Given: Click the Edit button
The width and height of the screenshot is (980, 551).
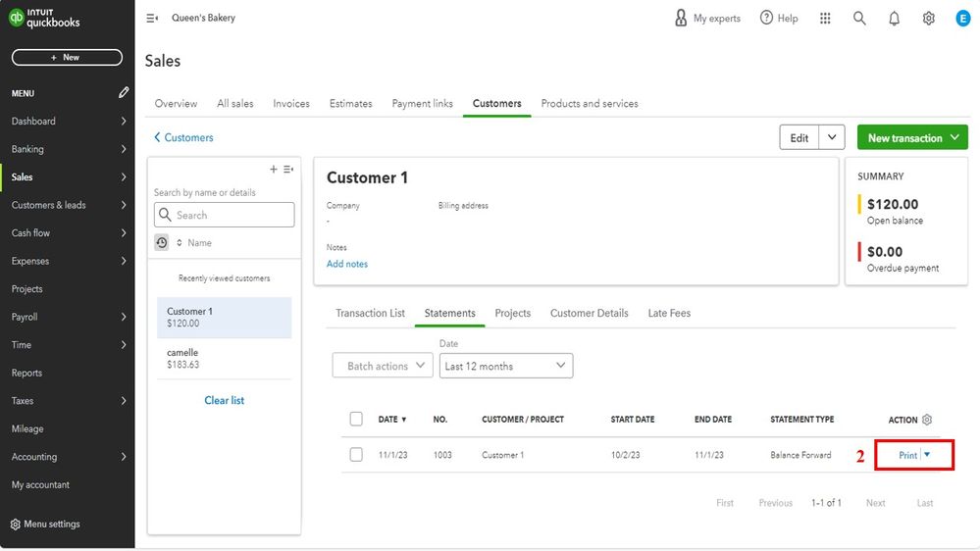Looking at the screenshot, I should coord(799,138).
